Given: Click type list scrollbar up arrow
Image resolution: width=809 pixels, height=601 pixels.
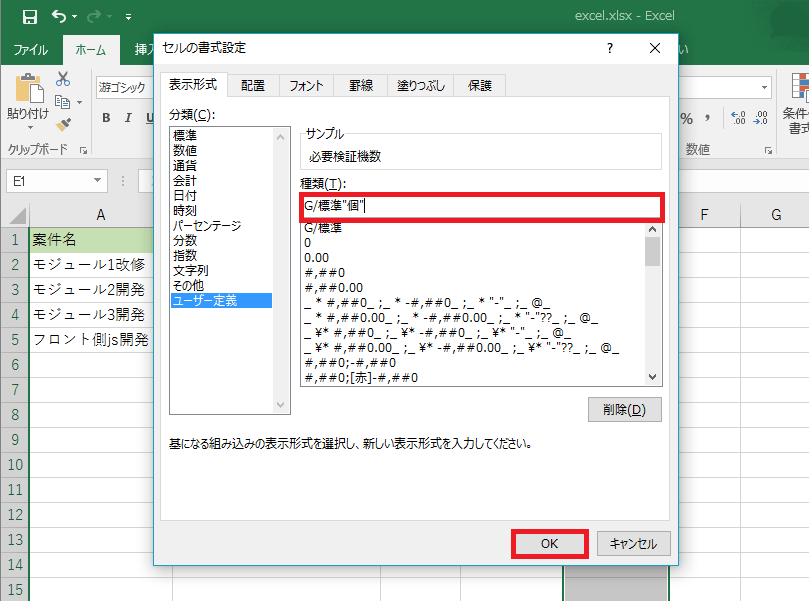Looking at the screenshot, I should (653, 229).
